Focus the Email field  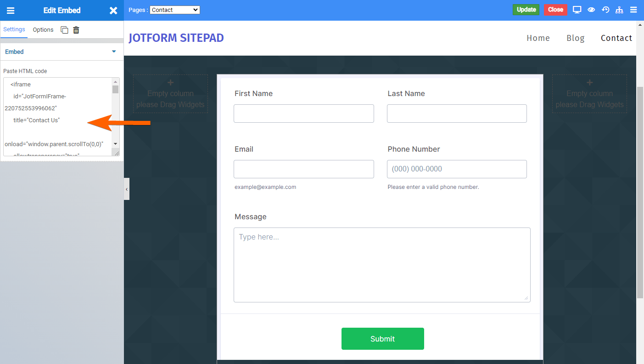click(304, 169)
